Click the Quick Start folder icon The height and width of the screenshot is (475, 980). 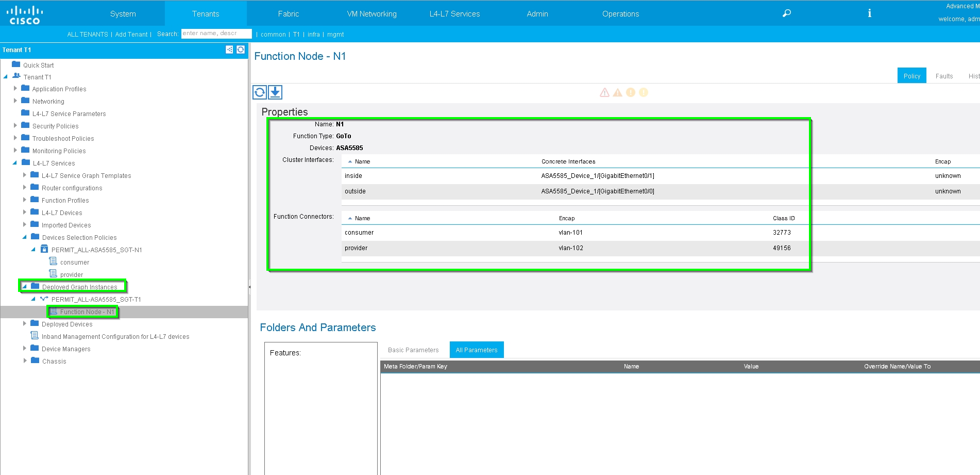click(16, 64)
